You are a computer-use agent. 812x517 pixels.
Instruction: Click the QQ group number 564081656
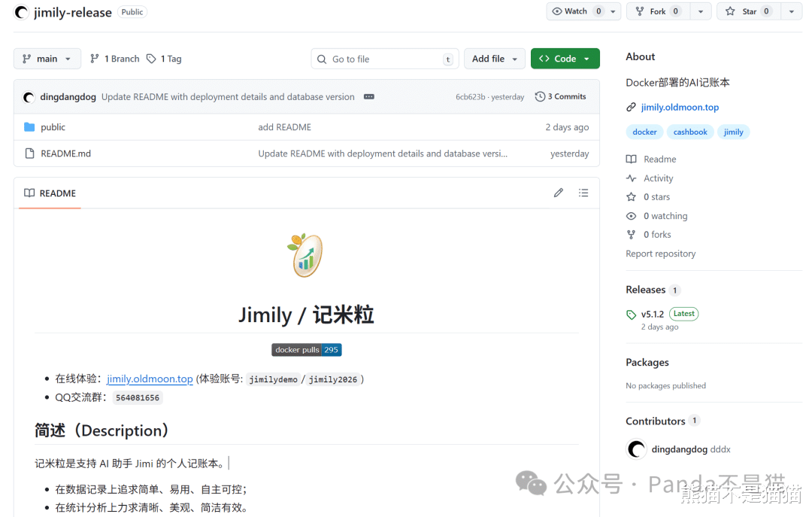pos(138,398)
